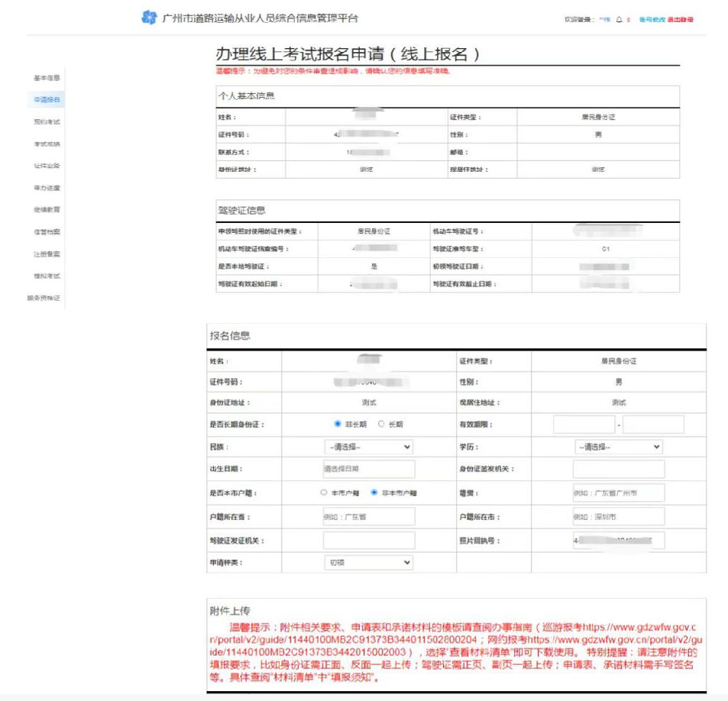Click 退出登录 to log out

coord(680,20)
